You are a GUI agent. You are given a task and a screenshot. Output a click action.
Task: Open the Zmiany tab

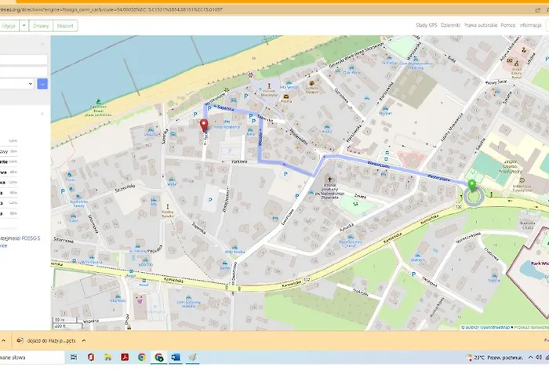[x=41, y=26]
